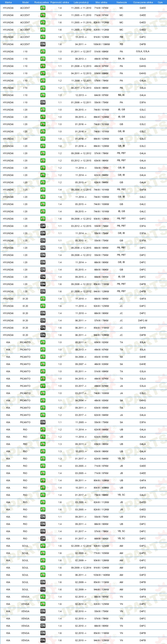Click the Rodzaj paliwa column header
The image size is (167, 644).
coord(42,2)
